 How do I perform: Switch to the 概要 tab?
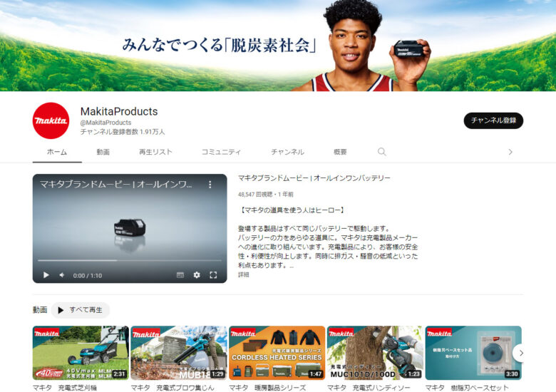(340, 152)
